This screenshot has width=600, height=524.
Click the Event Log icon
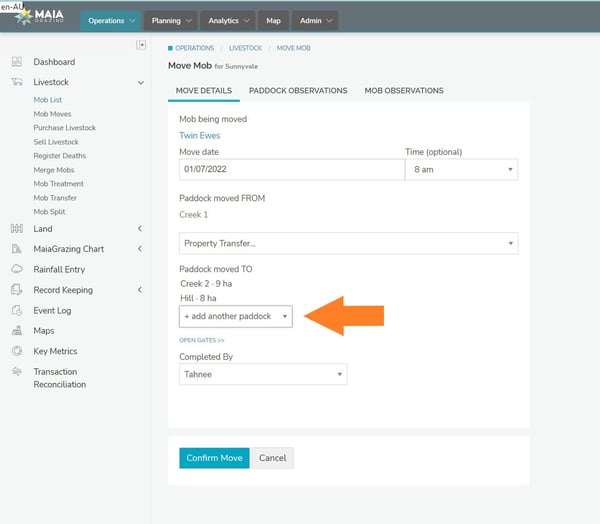(x=17, y=311)
